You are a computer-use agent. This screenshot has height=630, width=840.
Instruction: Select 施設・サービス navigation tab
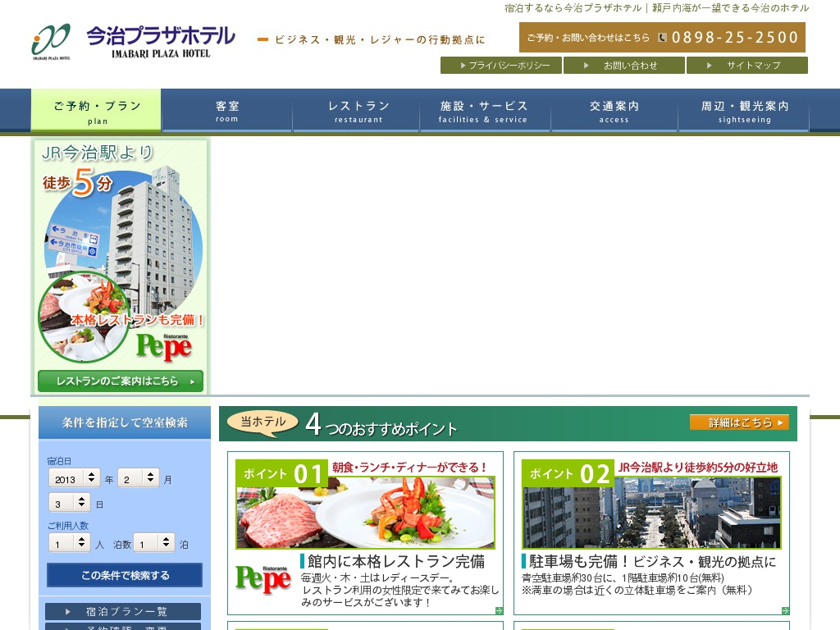[x=484, y=111]
